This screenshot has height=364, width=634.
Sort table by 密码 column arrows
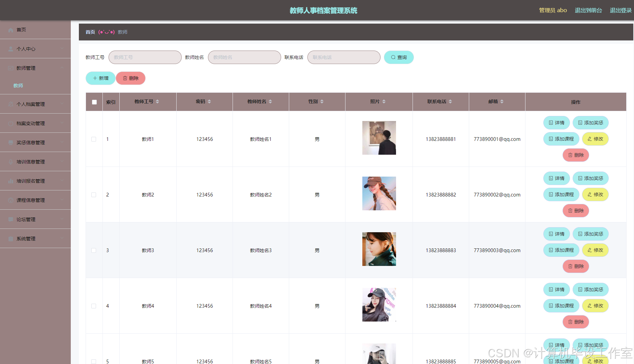click(x=209, y=102)
